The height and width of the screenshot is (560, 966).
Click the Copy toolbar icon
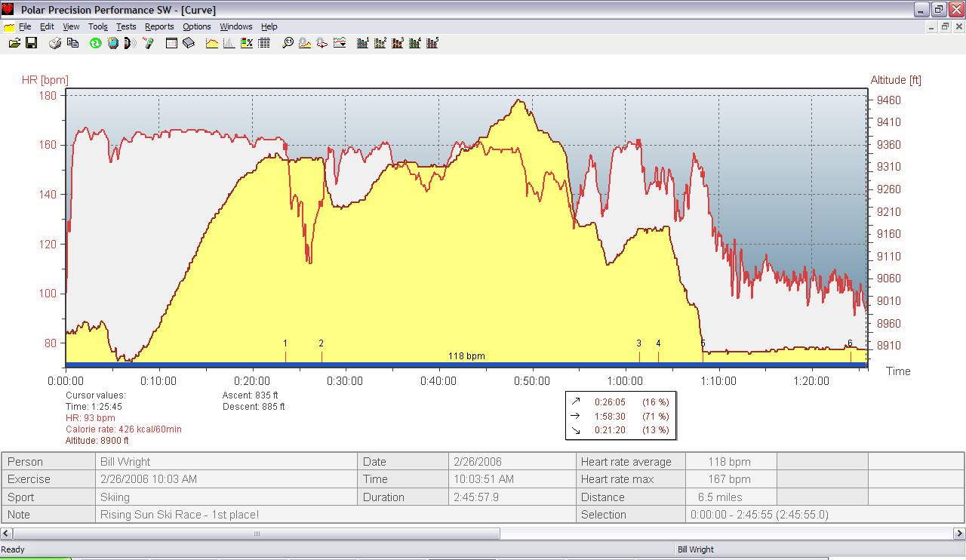pyautogui.click(x=72, y=43)
